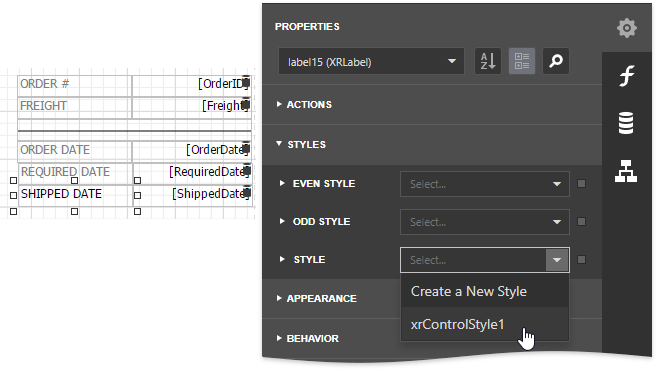Click the data-binding icon on [ShippedDate]
This screenshot has width=657, height=370.
247,192
